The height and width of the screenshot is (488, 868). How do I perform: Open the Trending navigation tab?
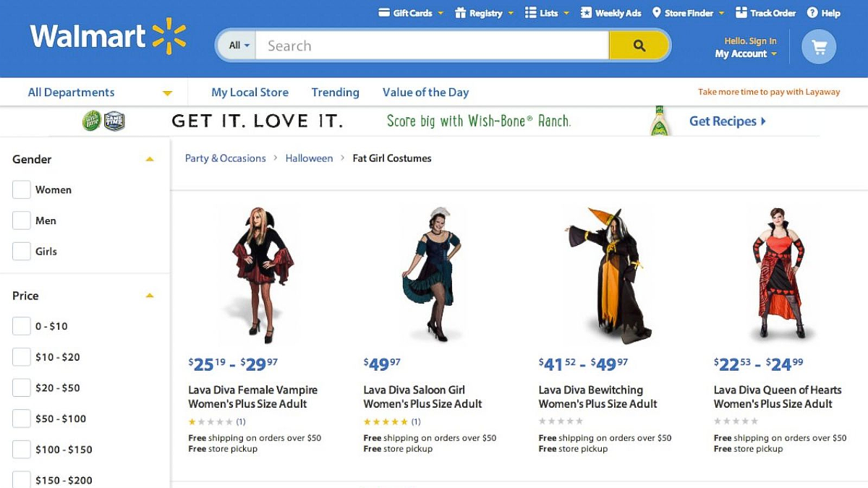(x=335, y=92)
